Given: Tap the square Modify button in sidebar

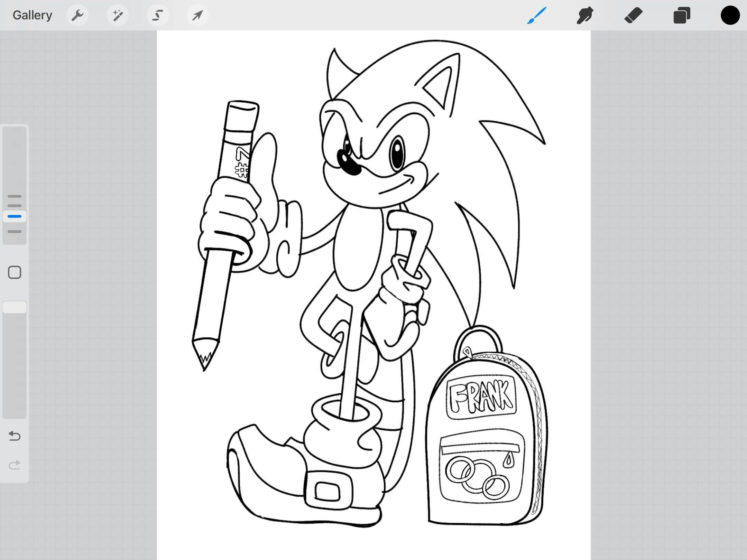Looking at the screenshot, I should 15,272.
